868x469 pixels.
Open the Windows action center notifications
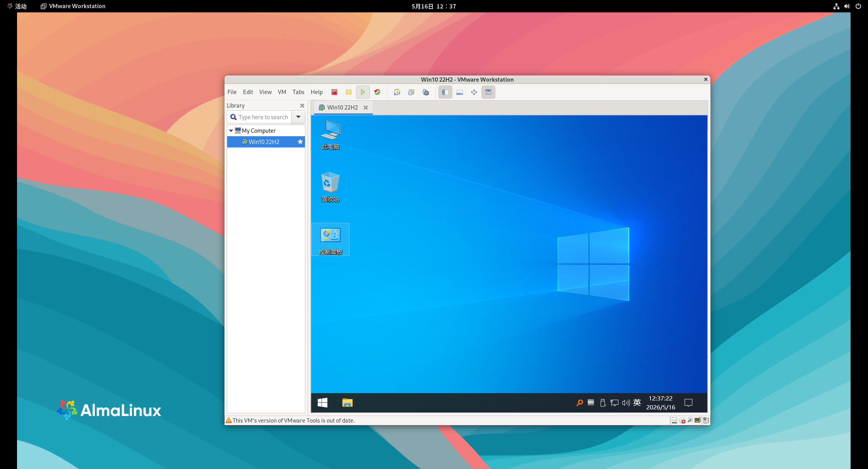(688, 403)
